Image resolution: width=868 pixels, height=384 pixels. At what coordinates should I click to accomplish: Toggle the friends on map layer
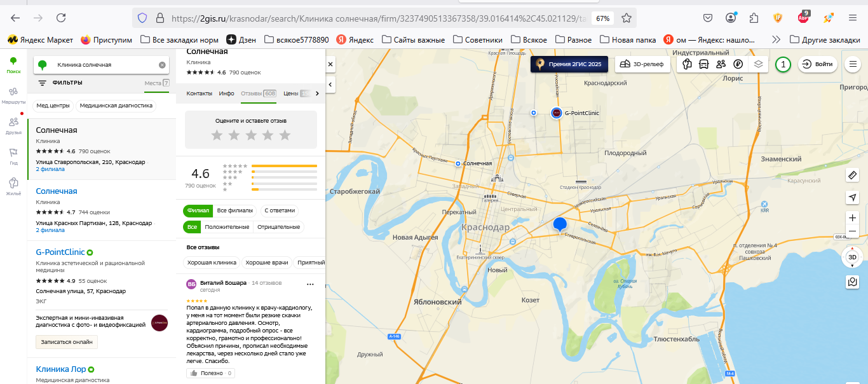click(721, 64)
